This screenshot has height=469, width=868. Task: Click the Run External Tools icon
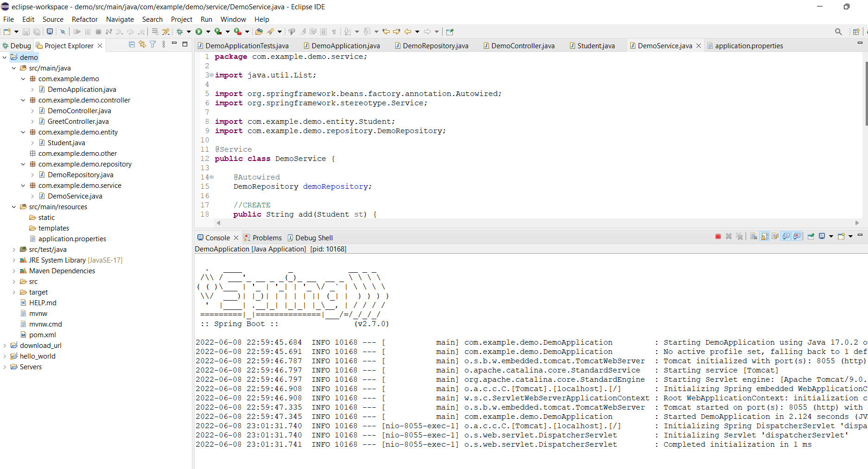[237, 32]
